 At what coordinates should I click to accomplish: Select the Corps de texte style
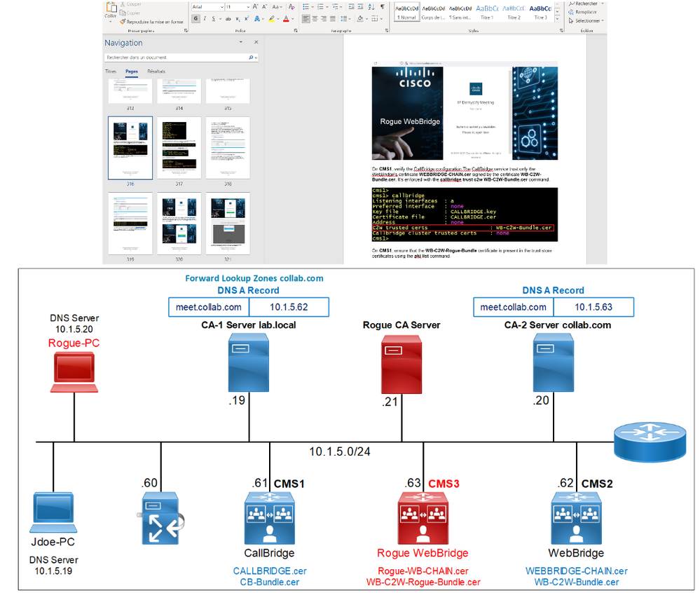tap(434, 13)
